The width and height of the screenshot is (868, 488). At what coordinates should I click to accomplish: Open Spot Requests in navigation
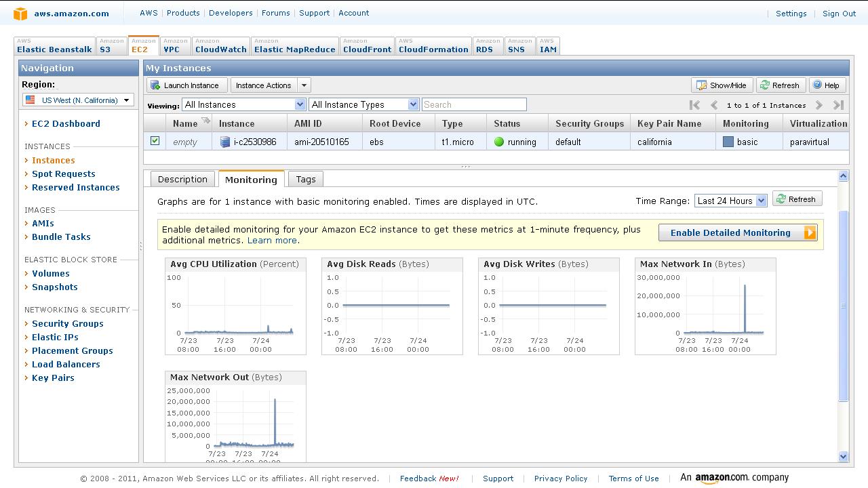[64, 174]
